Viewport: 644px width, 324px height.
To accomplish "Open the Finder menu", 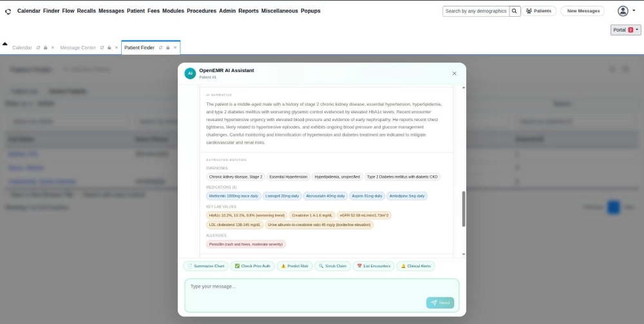I will coord(52,11).
